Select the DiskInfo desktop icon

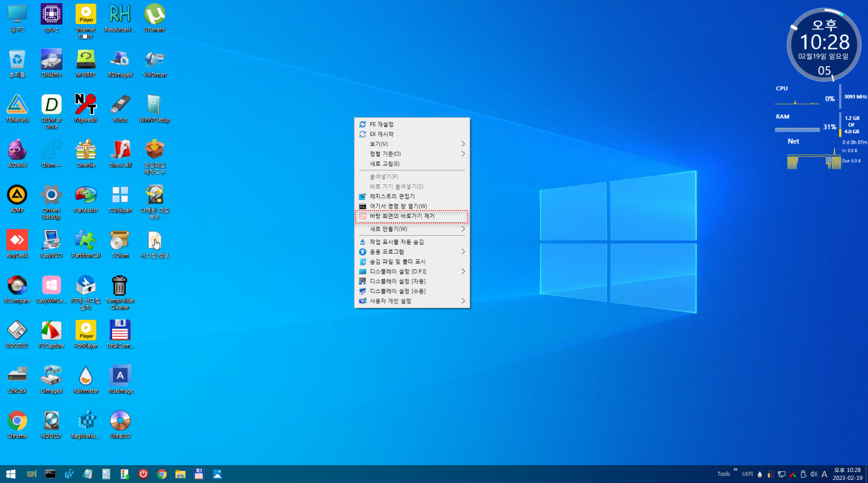[x=51, y=64]
